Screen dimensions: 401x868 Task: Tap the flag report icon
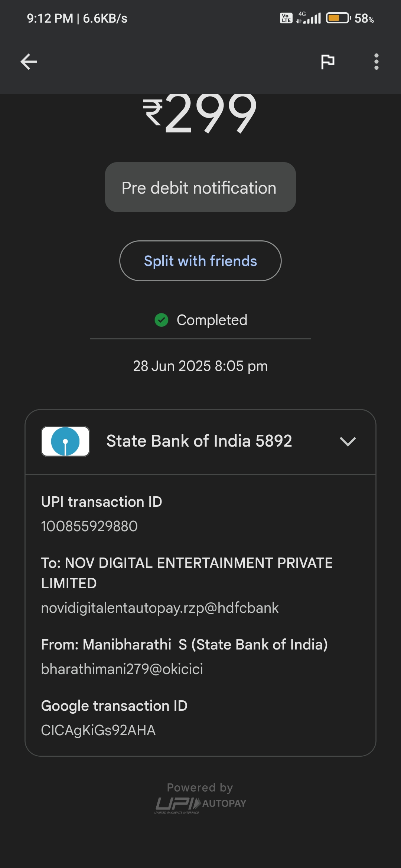[x=327, y=62]
